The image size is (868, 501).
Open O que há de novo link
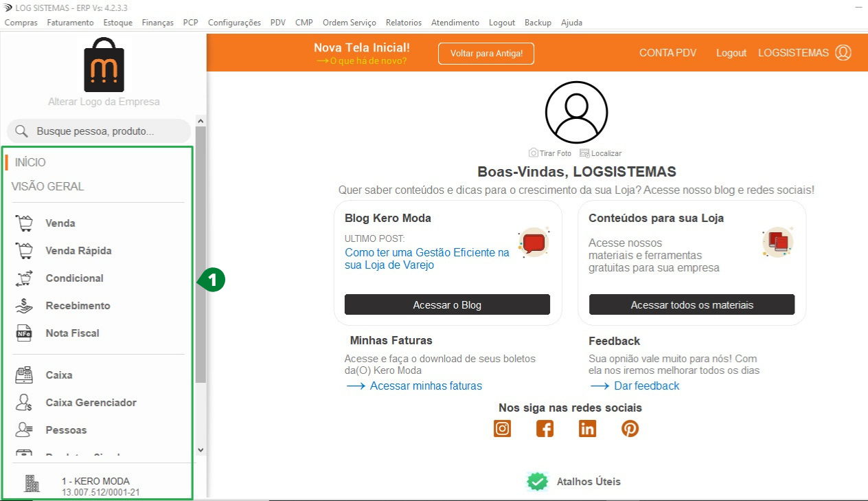[x=362, y=60]
